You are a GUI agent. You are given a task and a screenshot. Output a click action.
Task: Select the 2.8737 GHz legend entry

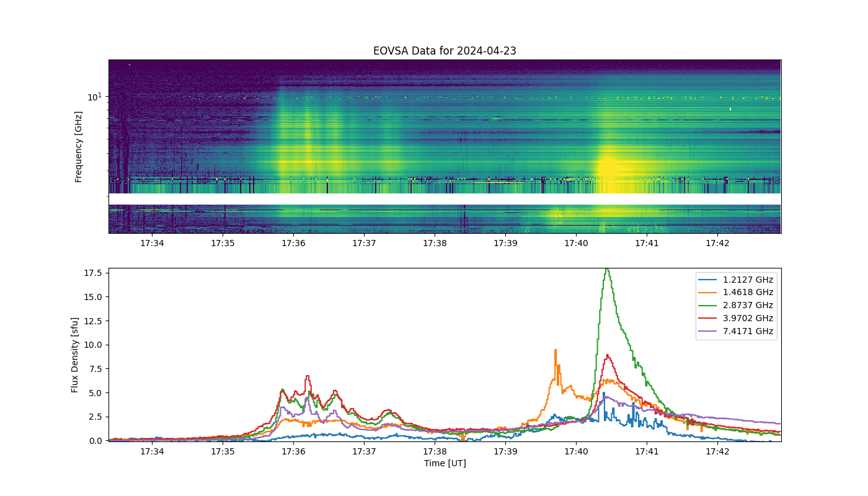point(735,306)
